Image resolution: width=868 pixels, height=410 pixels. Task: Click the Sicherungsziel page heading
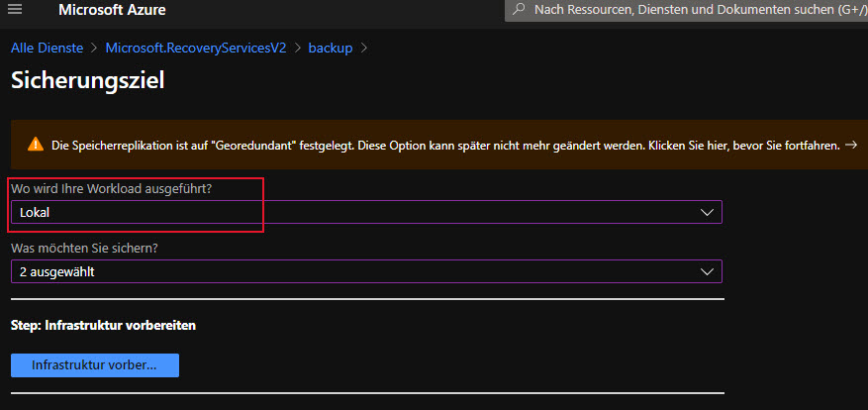[x=88, y=80]
